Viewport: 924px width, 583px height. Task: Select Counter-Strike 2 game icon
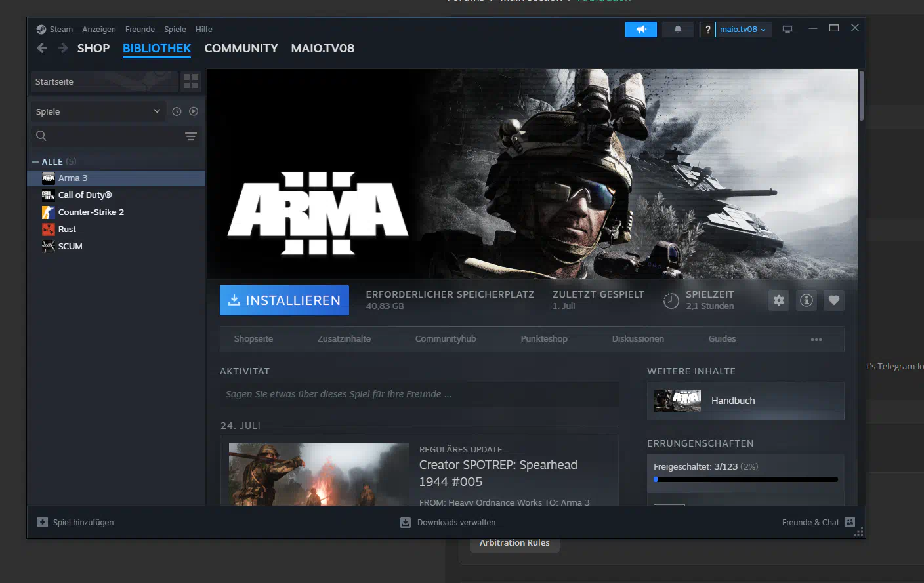click(49, 212)
